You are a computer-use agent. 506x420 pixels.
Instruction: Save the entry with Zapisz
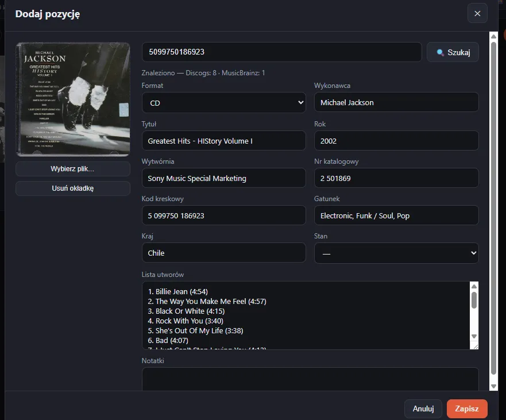tap(466, 409)
